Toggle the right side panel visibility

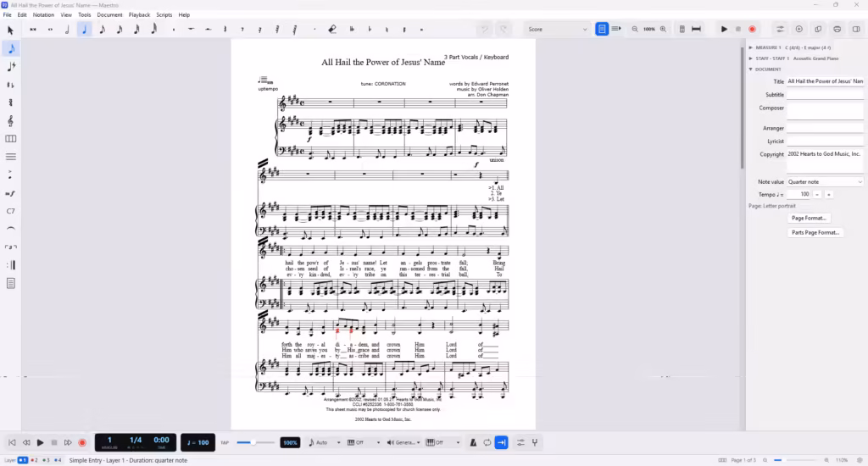856,30
